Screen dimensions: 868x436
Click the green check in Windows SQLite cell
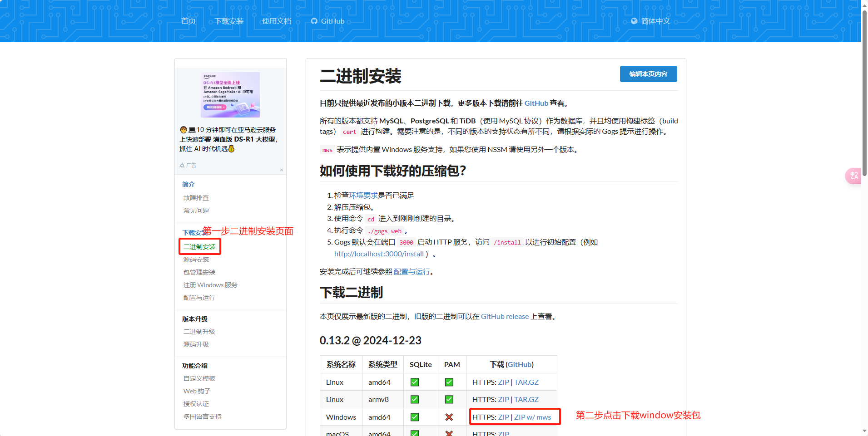click(x=415, y=417)
